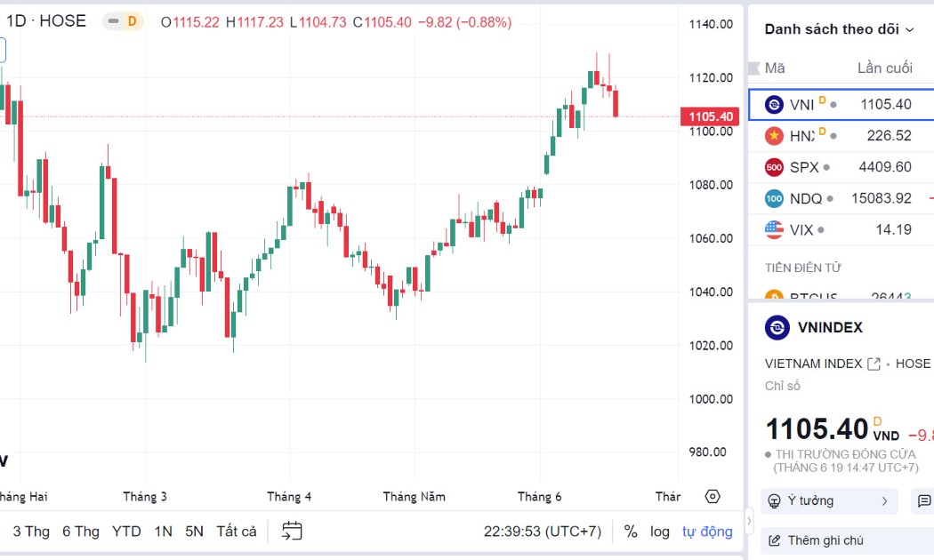Screen dimensions: 934x560
Task: Click the flag icon next to Mã column
Action: (x=754, y=68)
